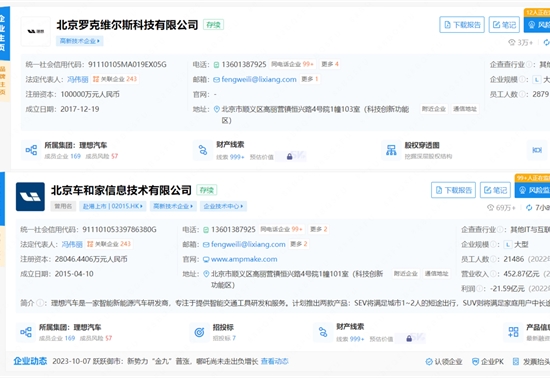Show 更多 2 phone numbers in 北京车和家 card
This screenshot has height=378, width=550.
click(318, 229)
